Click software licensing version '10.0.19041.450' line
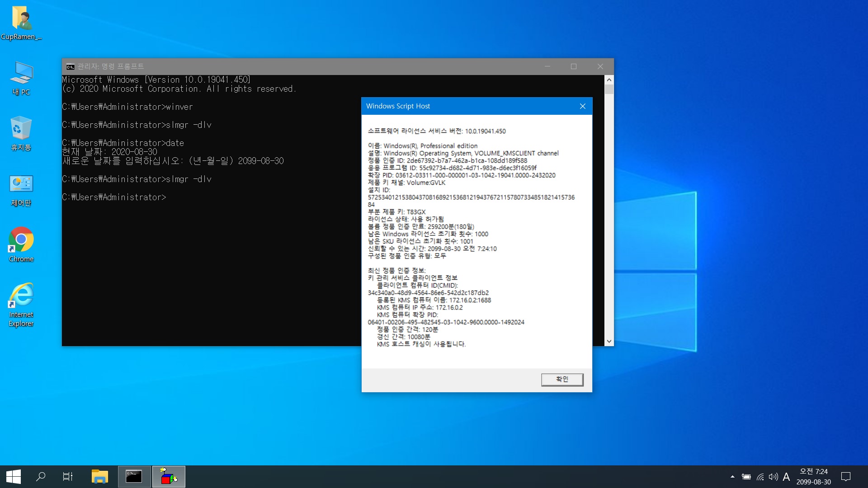Screen dimensions: 868x488 pos(437,131)
